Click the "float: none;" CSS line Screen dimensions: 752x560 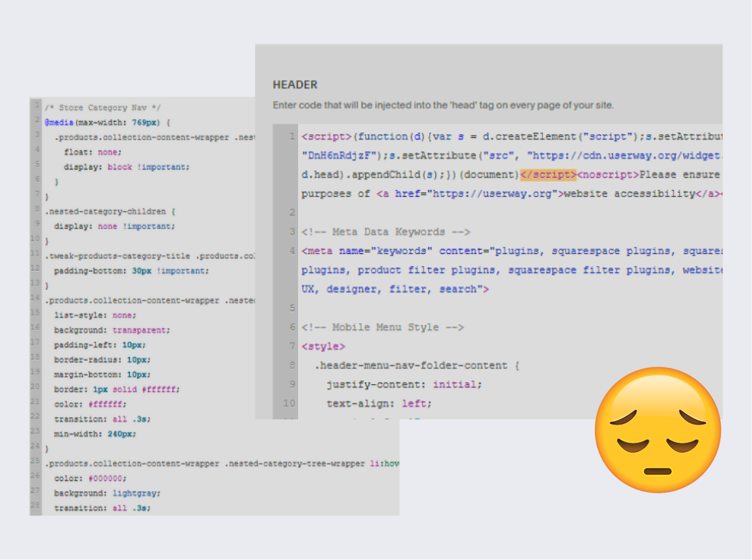[92, 152]
